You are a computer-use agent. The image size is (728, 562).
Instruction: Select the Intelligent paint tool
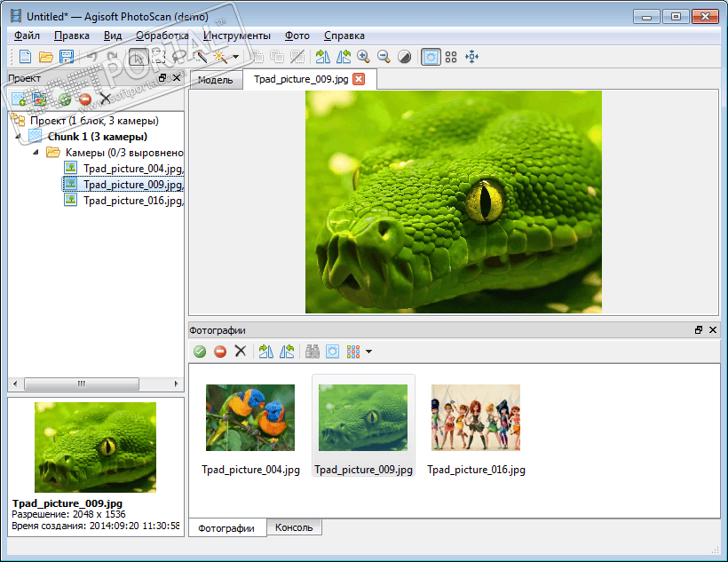(200, 57)
